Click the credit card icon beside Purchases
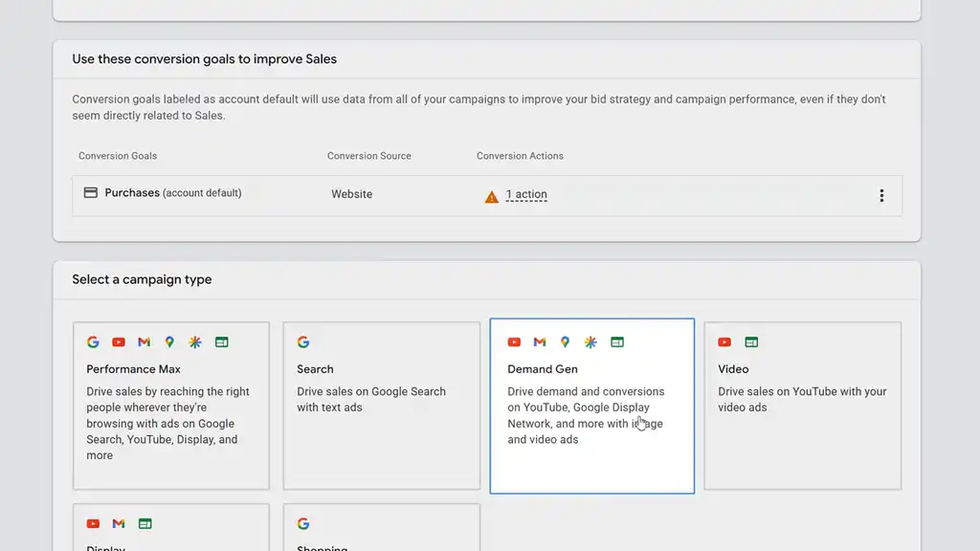 click(x=91, y=192)
